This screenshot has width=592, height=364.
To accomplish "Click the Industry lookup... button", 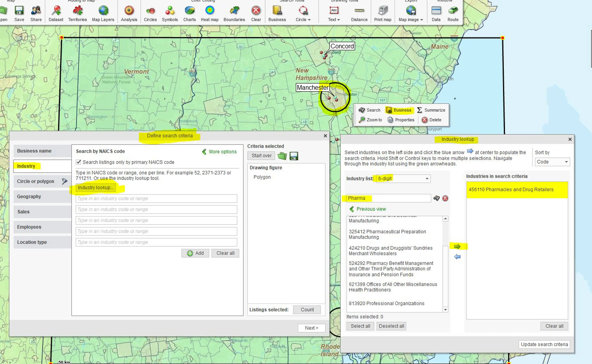I will [96, 187].
